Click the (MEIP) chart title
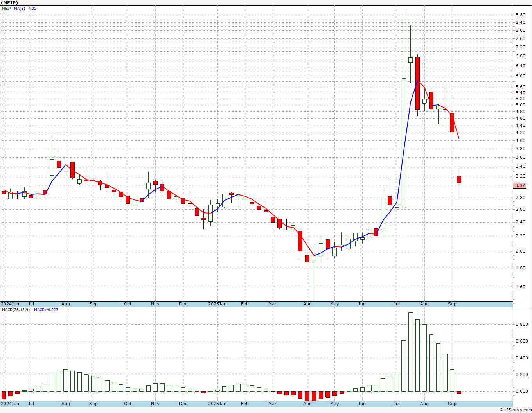Viewport: 532px width, 413px height. coord(9,3)
